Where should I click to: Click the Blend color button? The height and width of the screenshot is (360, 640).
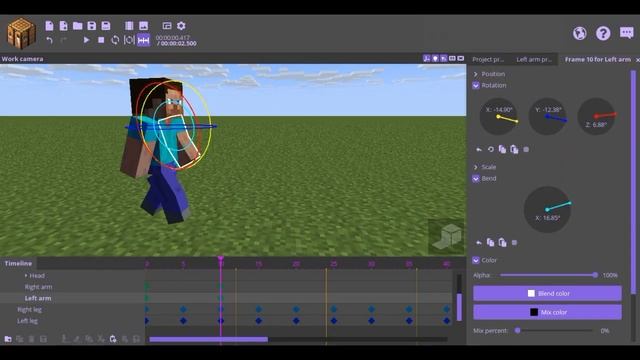547,293
